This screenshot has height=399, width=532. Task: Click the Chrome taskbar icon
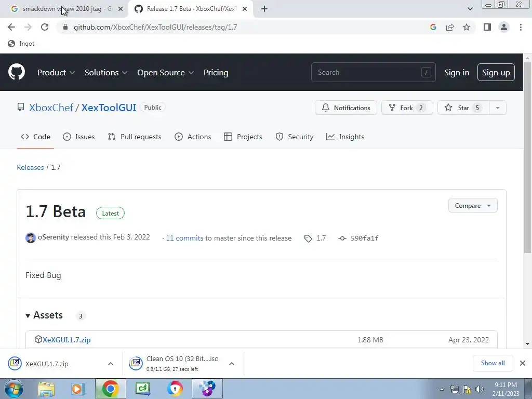coord(110,389)
